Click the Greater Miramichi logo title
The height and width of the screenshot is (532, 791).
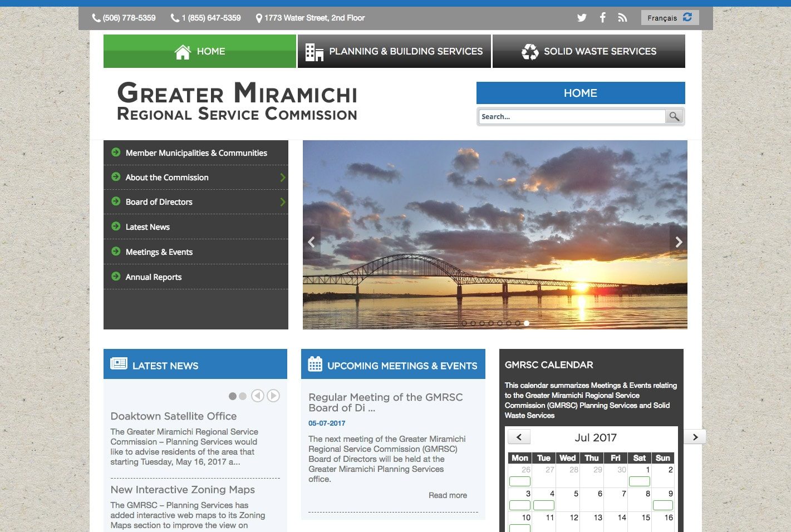[237, 101]
